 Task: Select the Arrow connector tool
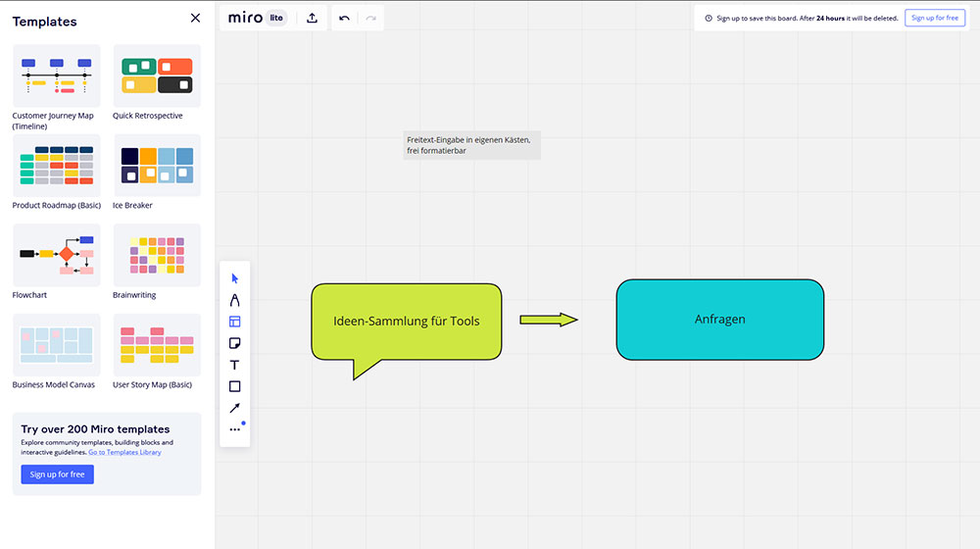(x=234, y=408)
